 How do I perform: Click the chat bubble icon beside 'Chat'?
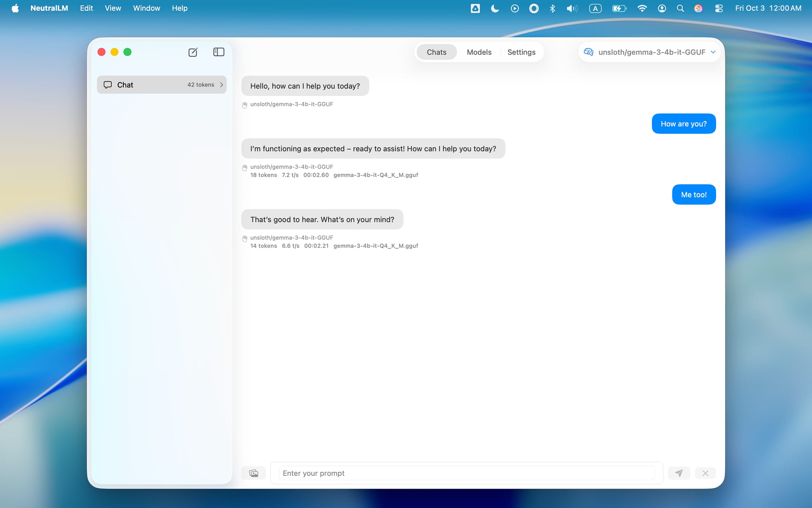pyautogui.click(x=108, y=85)
